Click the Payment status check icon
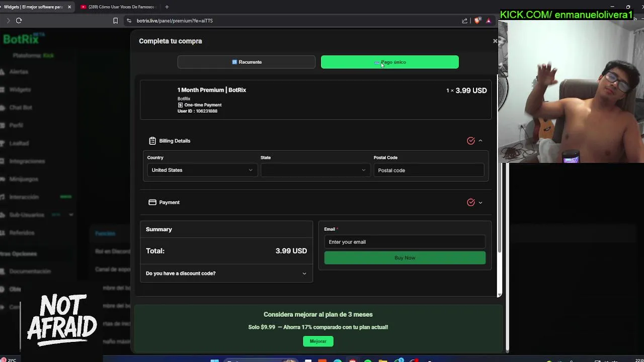 click(471, 202)
